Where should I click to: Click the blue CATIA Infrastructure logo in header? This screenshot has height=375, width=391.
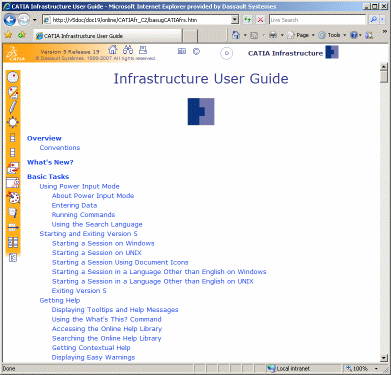[332, 52]
